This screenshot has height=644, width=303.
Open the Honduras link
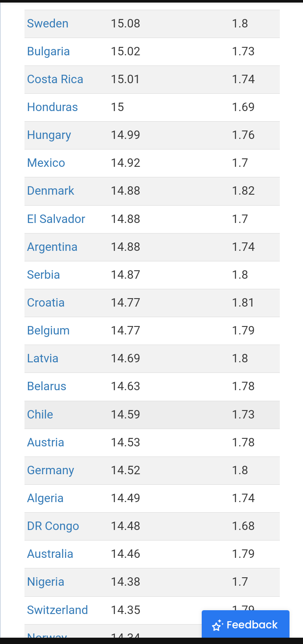tap(52, 107)
